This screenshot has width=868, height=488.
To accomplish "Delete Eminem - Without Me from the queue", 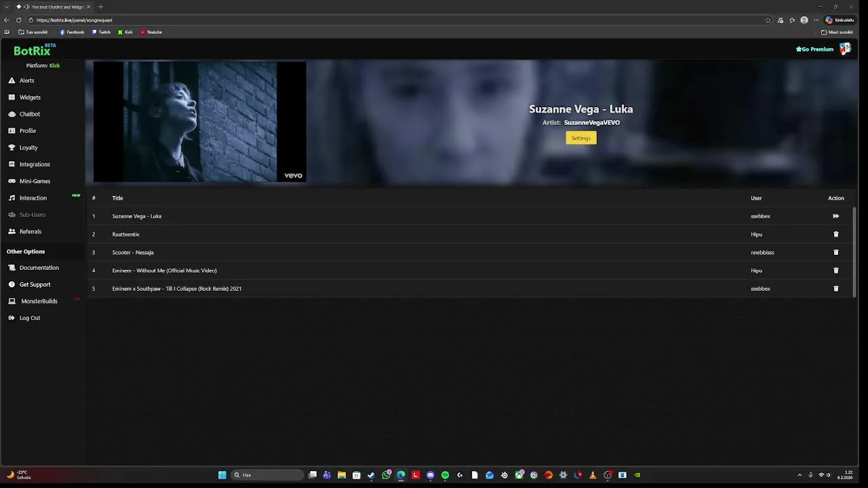I will [835, 270].
